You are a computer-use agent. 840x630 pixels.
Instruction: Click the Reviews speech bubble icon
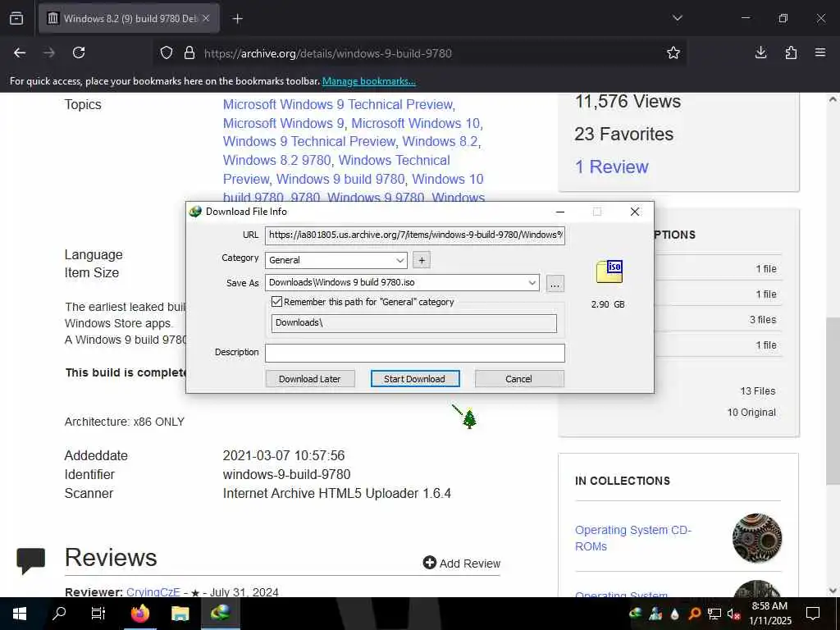pos(30,559)
